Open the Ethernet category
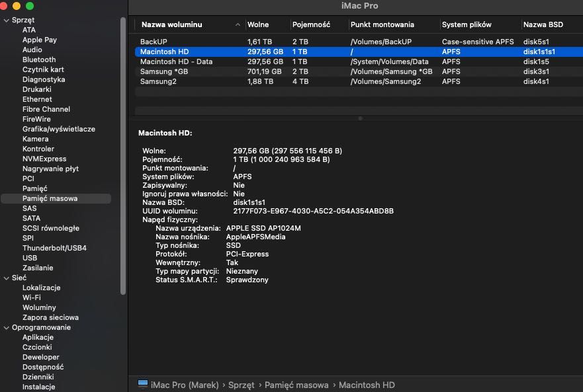This screenshot has width=583, height=392. [37, 99]
